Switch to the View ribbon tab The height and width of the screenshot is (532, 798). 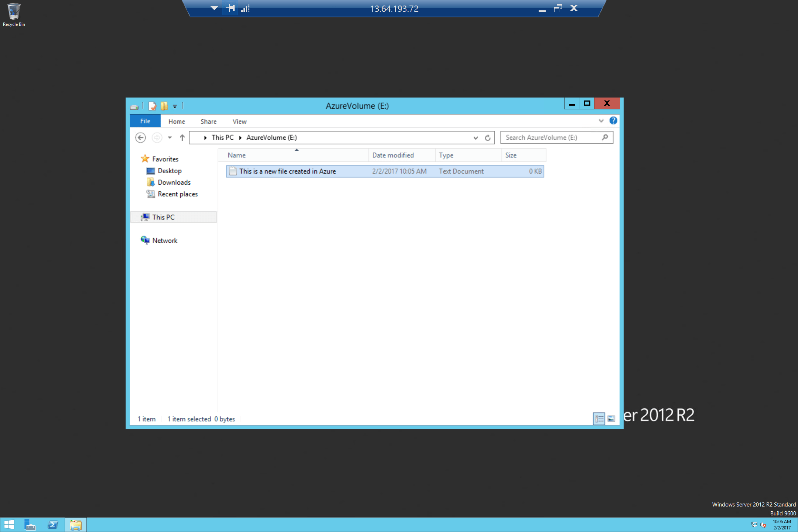point(239,121)
